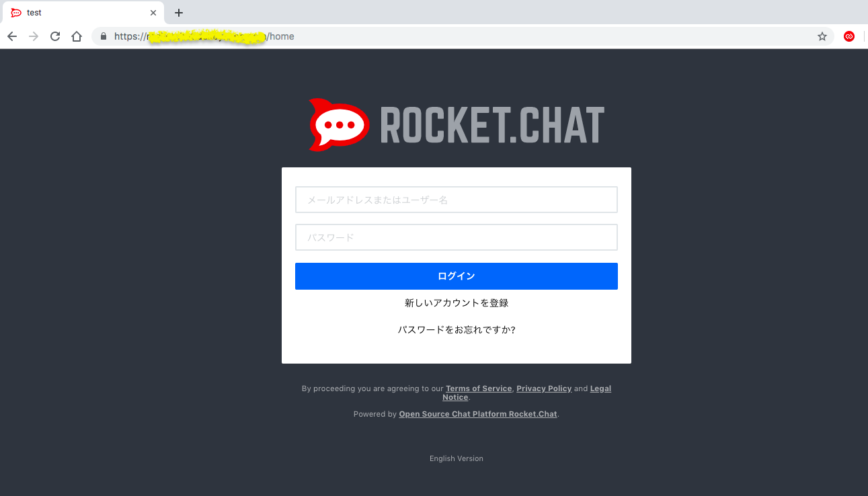Open the Terms of Service
Screen dimensions: 868x496
[x=478, y=388]
